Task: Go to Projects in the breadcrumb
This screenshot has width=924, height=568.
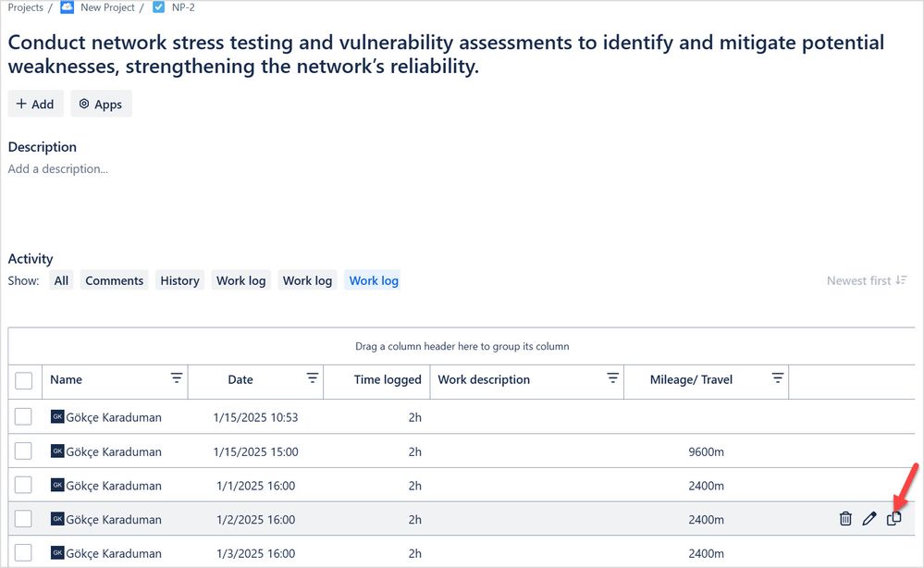Action: tap(25, 7)
